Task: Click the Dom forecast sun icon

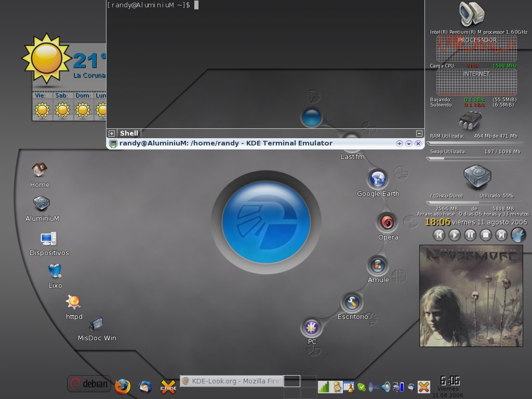Action: pos(83,110)
